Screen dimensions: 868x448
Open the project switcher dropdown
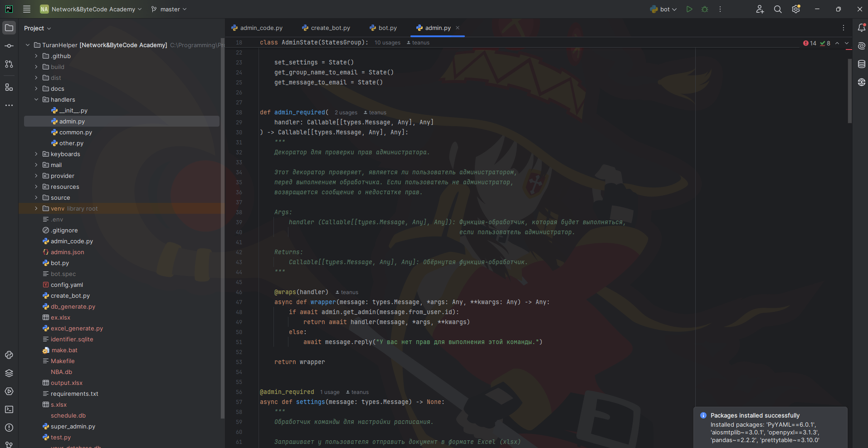pyautogui.click(x=91, y=9)
